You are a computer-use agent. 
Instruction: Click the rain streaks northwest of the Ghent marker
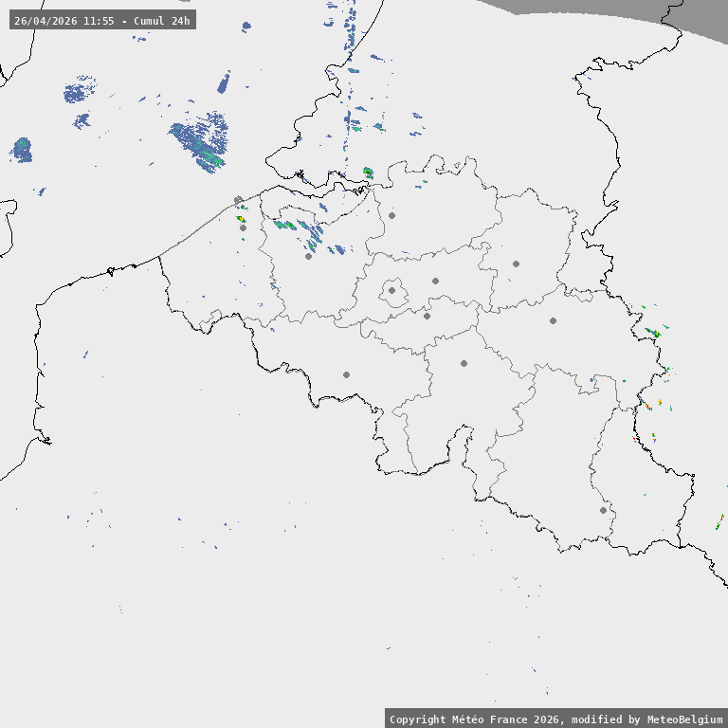point(296,226)
